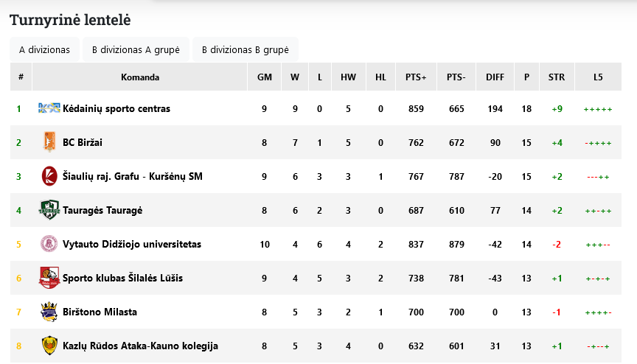Switch to the A divizionas tab
The image size is (637, 364).
pyautogui.click(x=45, y=49)
